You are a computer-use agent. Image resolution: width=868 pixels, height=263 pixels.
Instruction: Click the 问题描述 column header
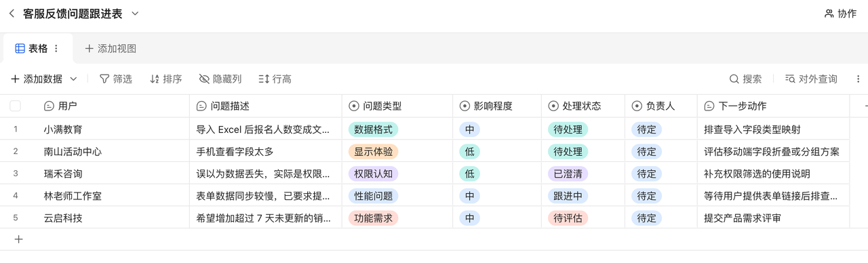[266, 106]
